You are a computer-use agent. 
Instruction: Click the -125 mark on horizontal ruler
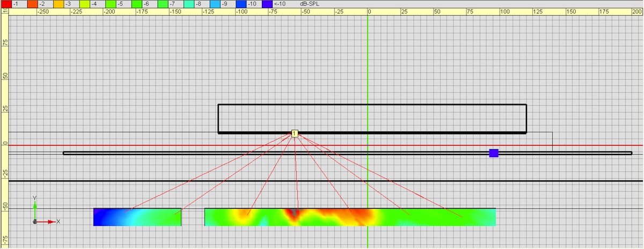coord(207,11)
